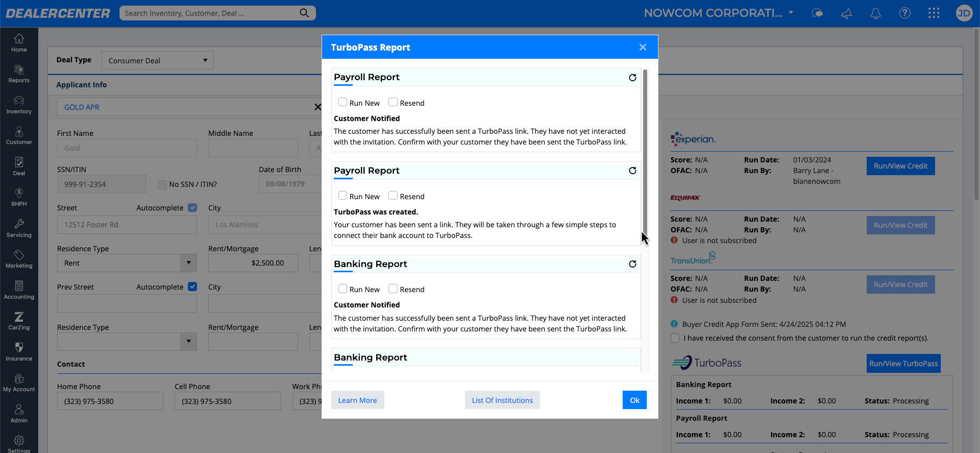
Task: Open Insurance section
Action: click(x=19, y=352)
